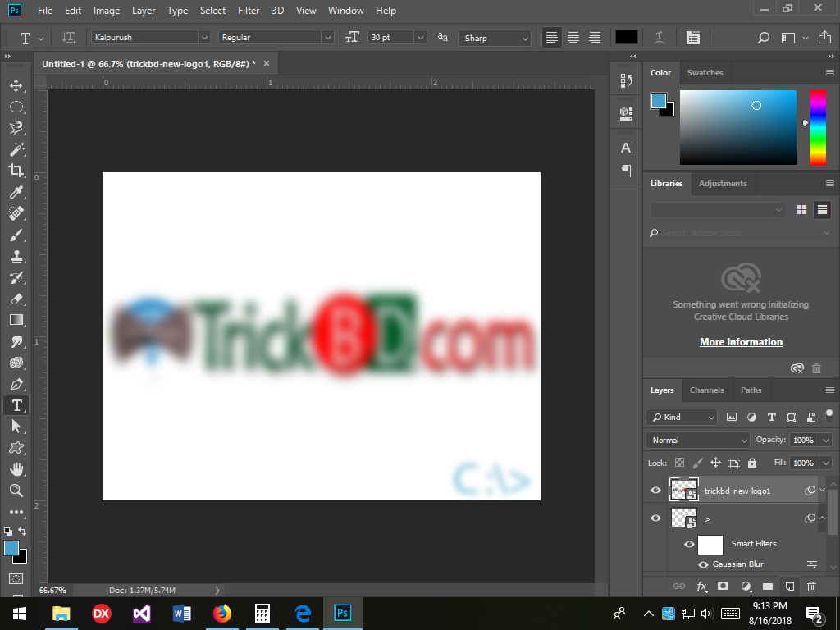Select the Horizontal Type tool

16,405
